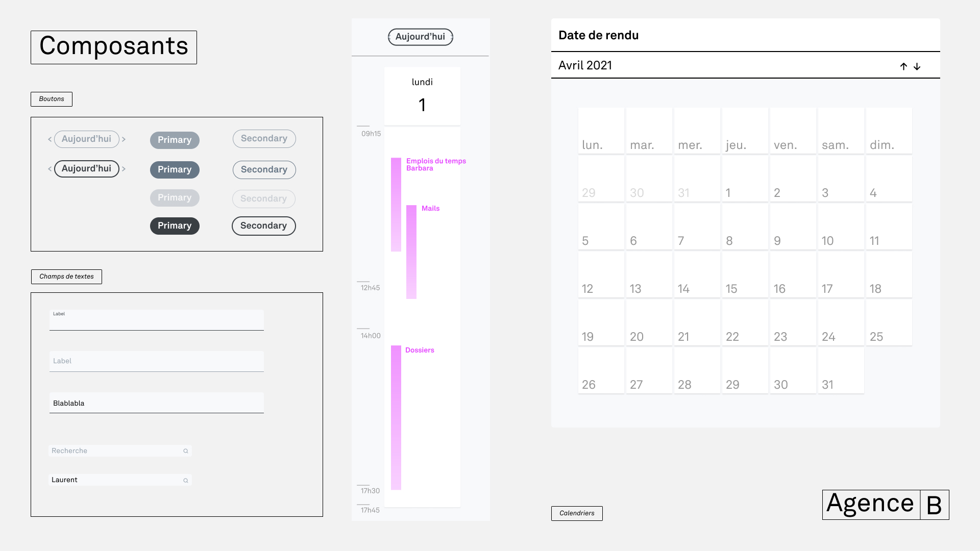Click the search icon in the Laurent field
This screenshot has width=980, height=551.
coord(186,481)
